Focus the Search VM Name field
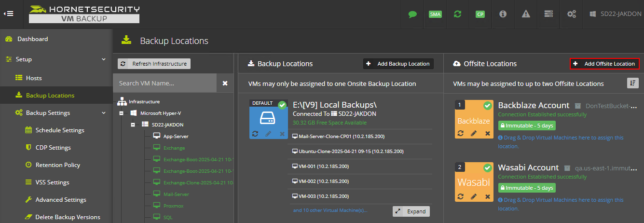The height and width of the screenshot is (223, 644). (165, 83)
